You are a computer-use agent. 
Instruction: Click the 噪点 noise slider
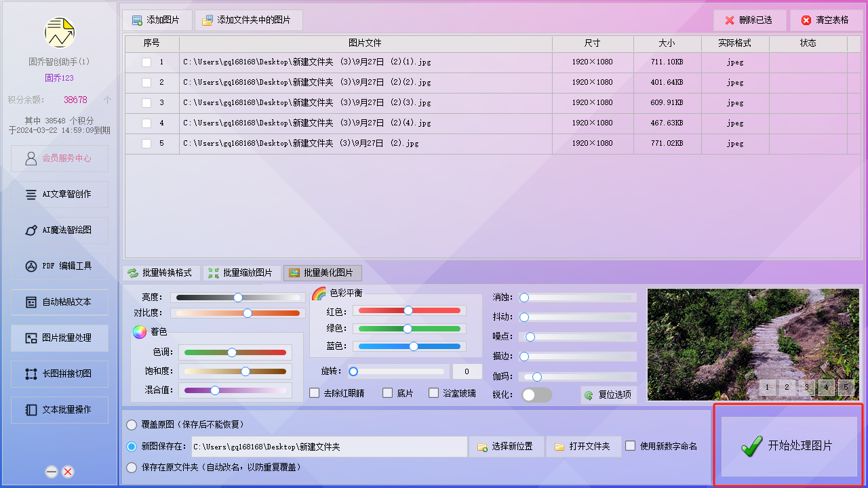click(578, 337)
